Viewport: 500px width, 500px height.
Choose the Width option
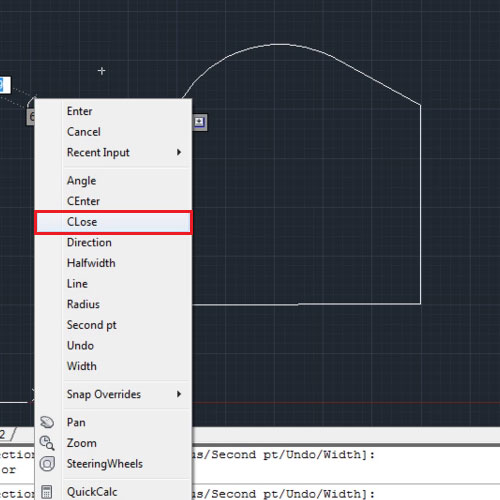pyautogui.click(x=113, y=366)
